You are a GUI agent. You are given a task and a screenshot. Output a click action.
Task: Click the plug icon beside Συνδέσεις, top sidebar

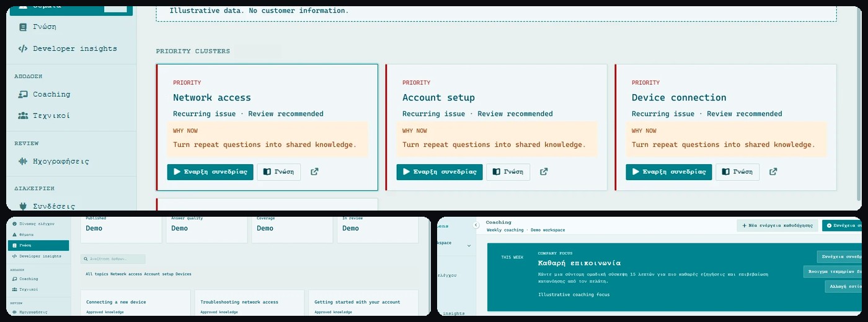23,206
